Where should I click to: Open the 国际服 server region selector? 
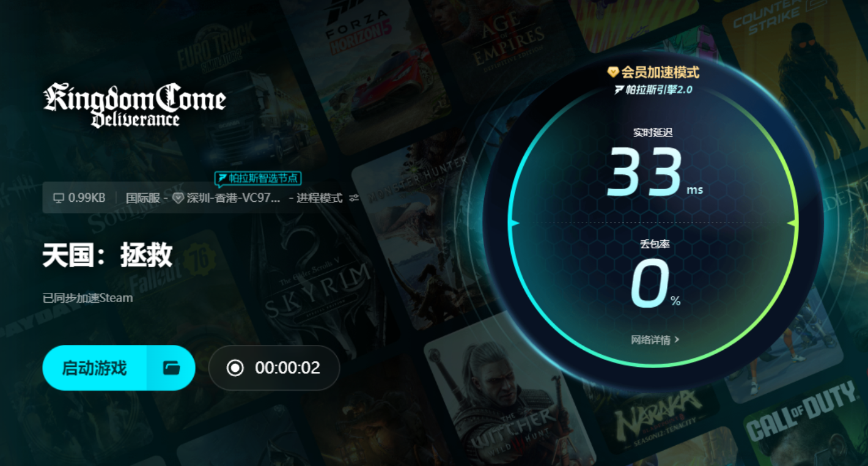(143, 198)
